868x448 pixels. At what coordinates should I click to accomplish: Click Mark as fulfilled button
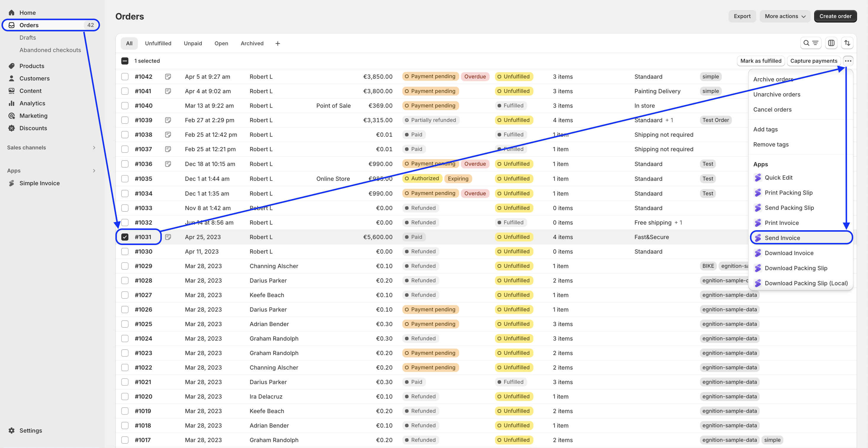click(x=761, y=61)
